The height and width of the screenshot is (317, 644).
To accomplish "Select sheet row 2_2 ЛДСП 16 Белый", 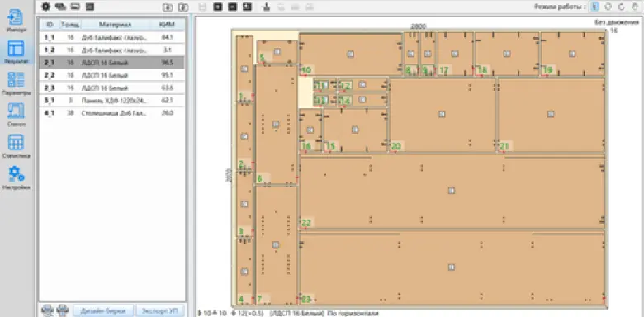I will (x=111, y=76).
